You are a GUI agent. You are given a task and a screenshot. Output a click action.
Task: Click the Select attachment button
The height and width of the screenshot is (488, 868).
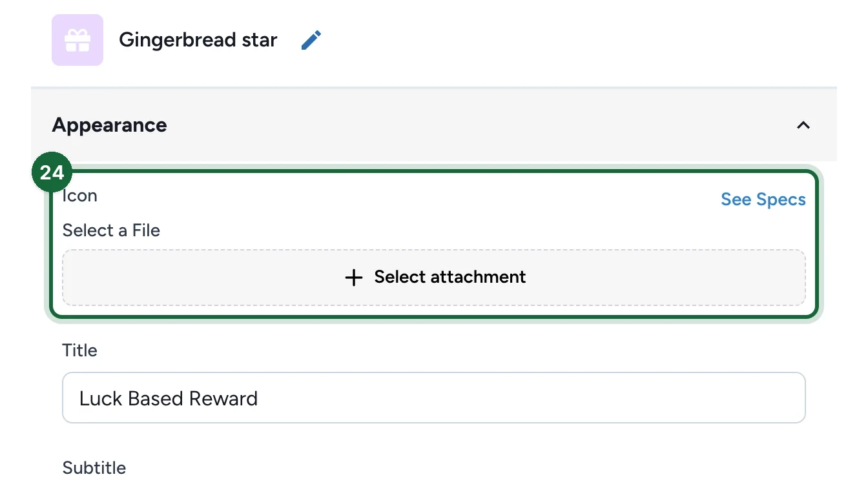[434, 278]
